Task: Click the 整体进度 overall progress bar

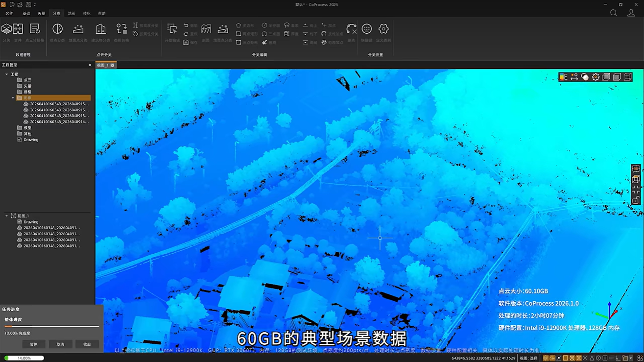Action: click(x=52, y=326)
